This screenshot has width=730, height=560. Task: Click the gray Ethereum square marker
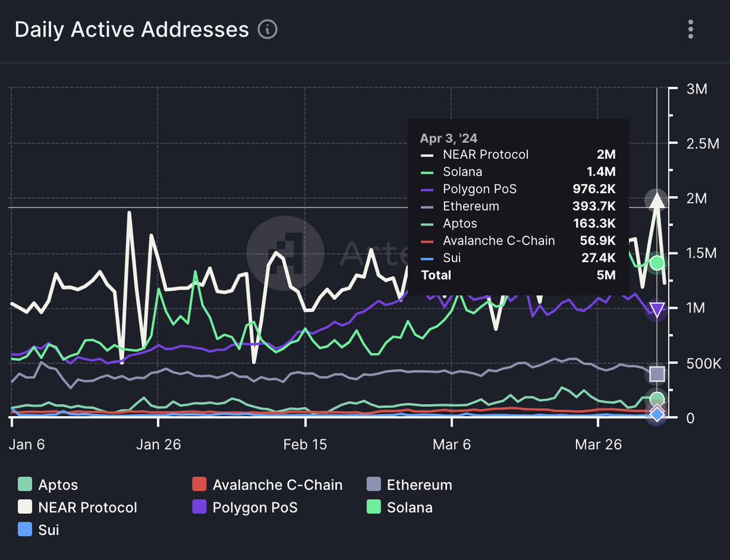pos(657,373)
